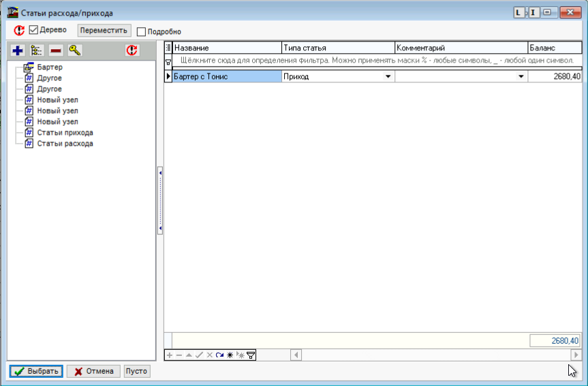588x386 pixels.
Task: Click the refresh icon left of Дерево
Action: click(19, 31)
